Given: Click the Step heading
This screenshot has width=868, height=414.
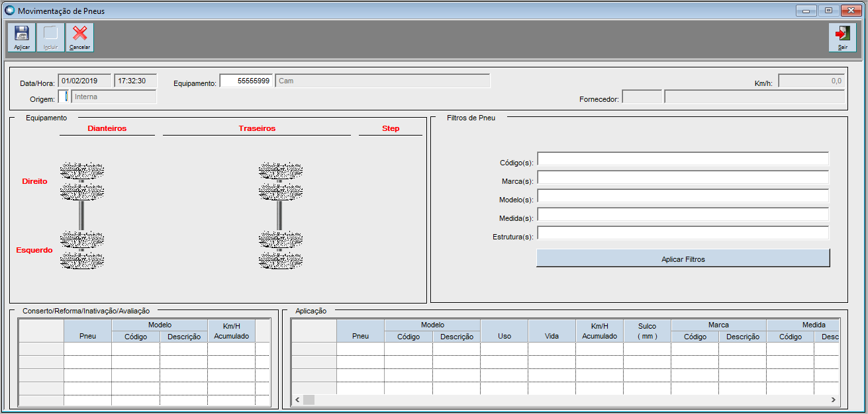Looking at the screenshot, I should pyautogui.click(x=391, y=128).
